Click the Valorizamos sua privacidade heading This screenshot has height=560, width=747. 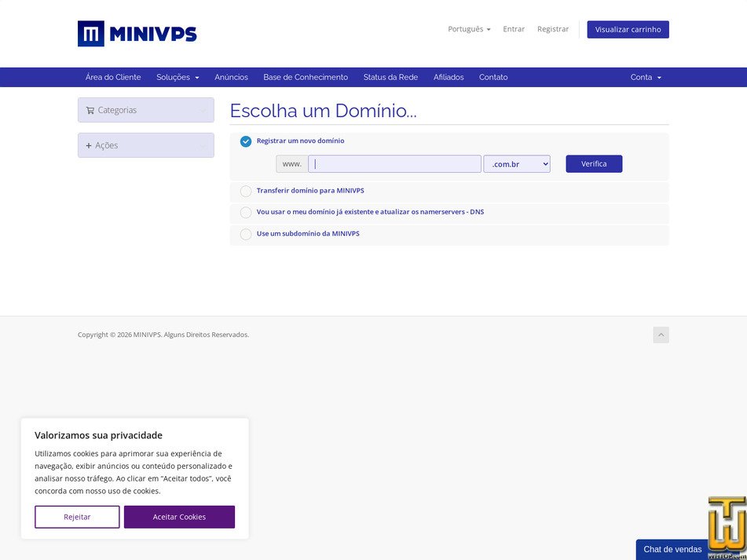tap(98, 435)
